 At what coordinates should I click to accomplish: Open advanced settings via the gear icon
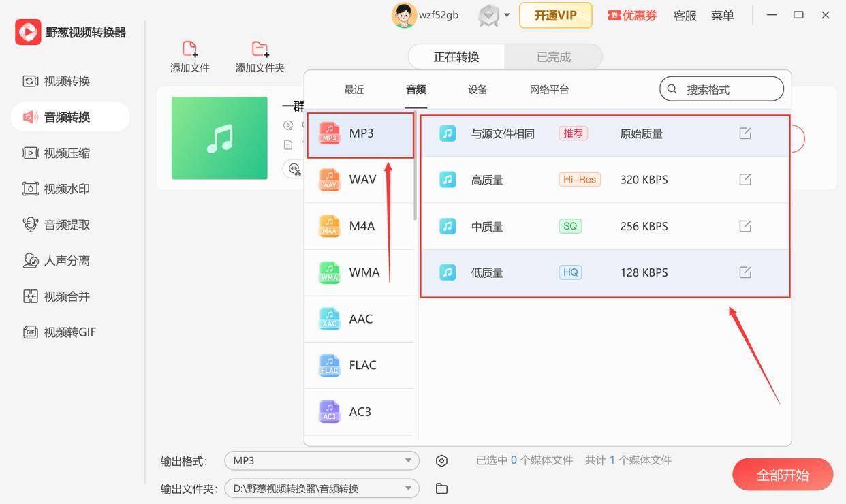[x=441, y=460]
